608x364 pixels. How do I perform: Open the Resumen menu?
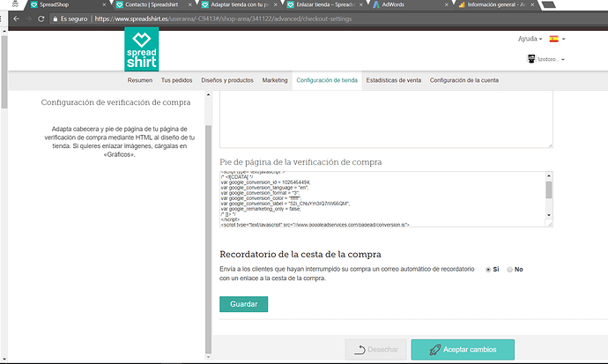[140, 80]
